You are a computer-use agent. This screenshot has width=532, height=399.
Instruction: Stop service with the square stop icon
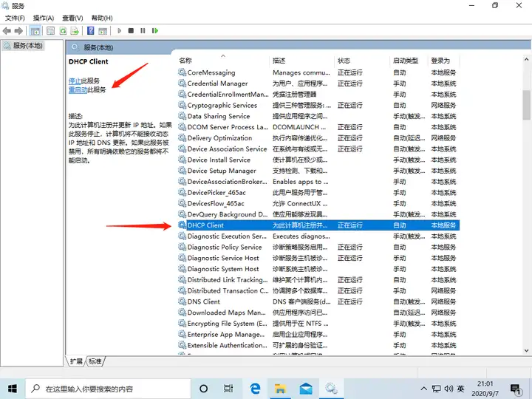pyautogui.click(x=131, y=31)
